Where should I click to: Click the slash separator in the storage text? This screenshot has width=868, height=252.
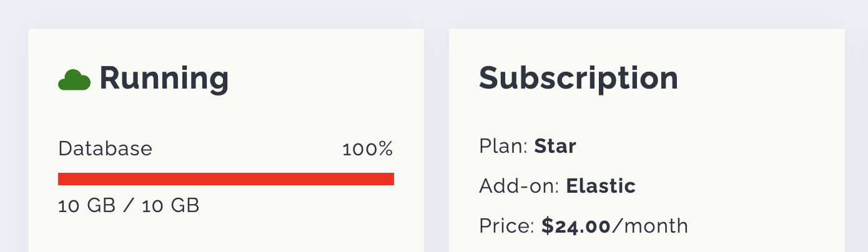pos(129,206)
